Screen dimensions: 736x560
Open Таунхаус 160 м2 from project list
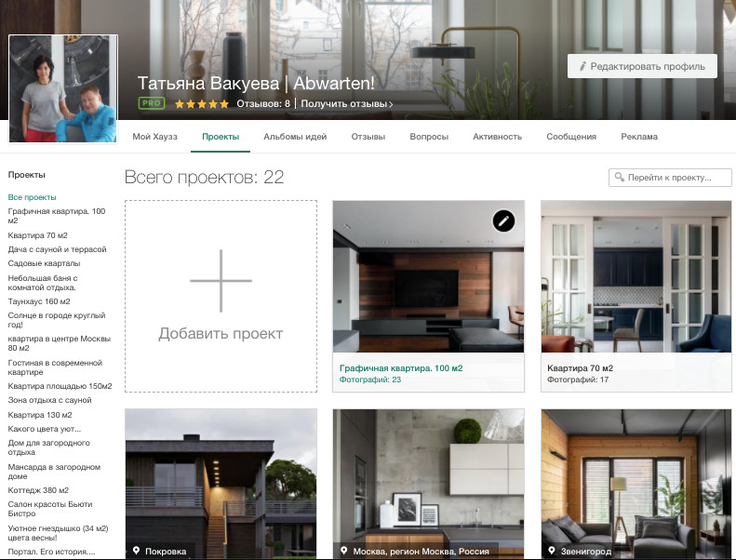[39, 301]
